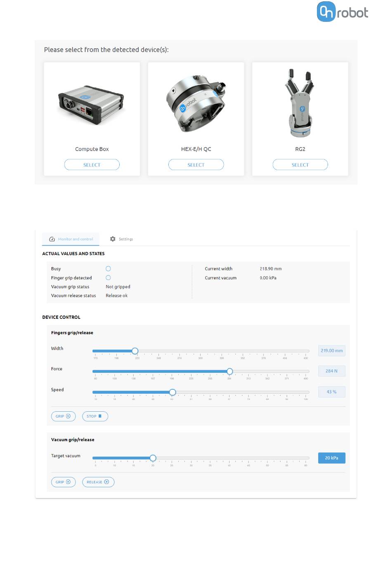
Task: Click the STOP button
Action: pyautogui.click(x=95, y=416)
